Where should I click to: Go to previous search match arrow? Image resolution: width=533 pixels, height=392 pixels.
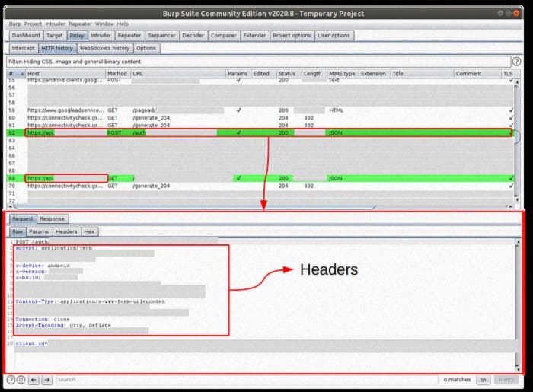pyautogui.click(x=35, y=379)
